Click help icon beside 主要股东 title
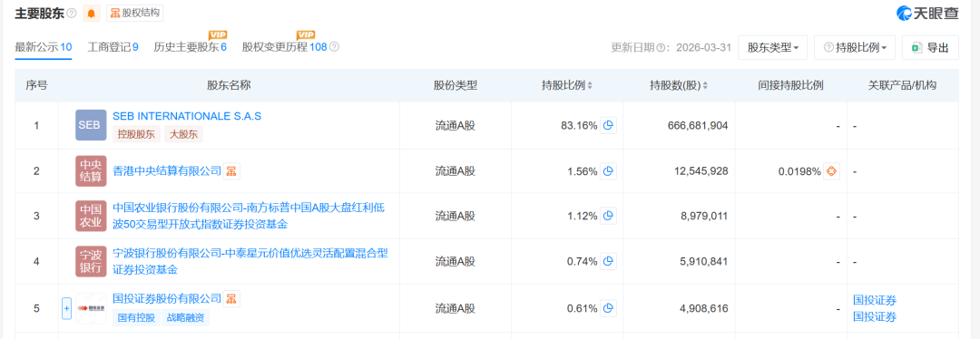 [72, 13]
